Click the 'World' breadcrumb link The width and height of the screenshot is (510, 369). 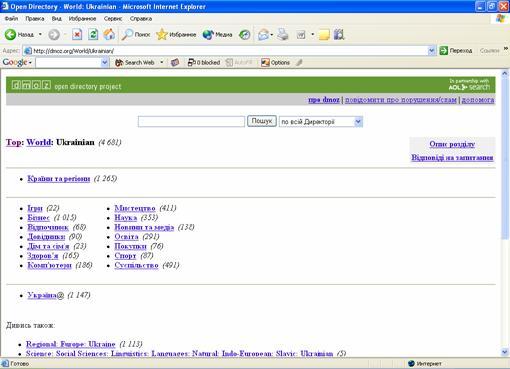click(x=39, y=142)
